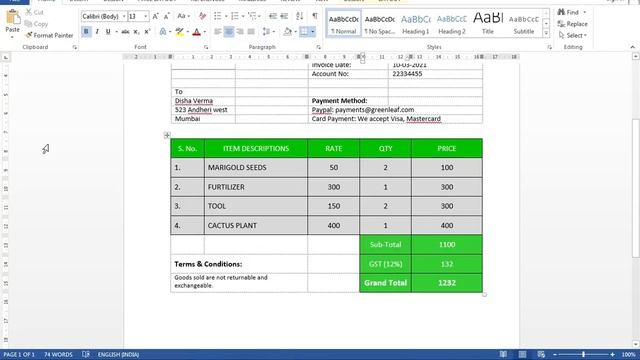Switch to Web Layout view
The image size is (640, 360).
tap(541, 354)
